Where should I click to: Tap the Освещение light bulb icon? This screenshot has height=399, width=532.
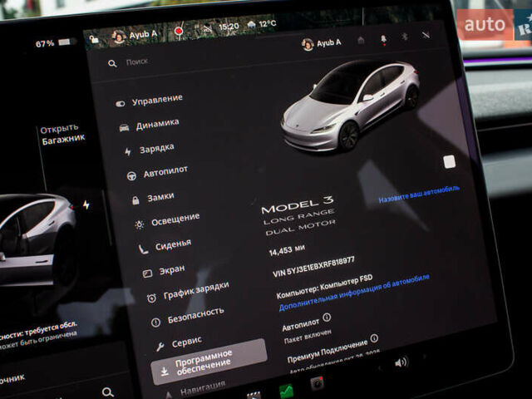point(139,224)
